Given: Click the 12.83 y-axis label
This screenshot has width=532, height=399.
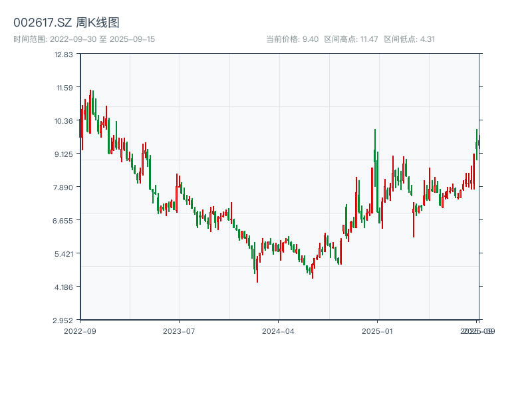Looking at the screenshot, I should [65, 54].
